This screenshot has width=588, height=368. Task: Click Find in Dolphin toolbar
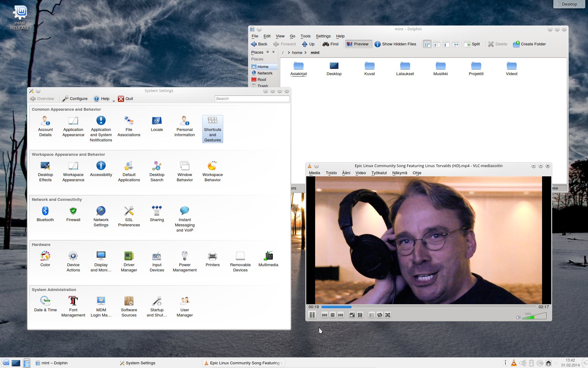pos(330,44)
